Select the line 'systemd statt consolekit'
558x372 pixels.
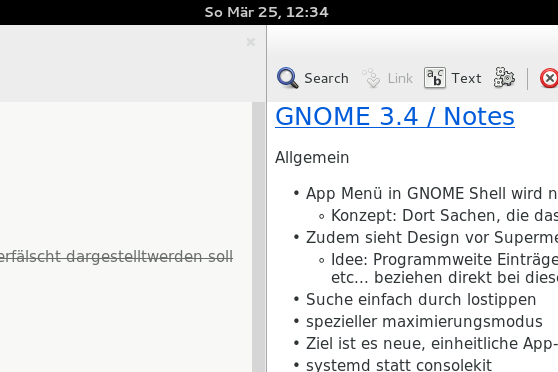coord(399,365)
